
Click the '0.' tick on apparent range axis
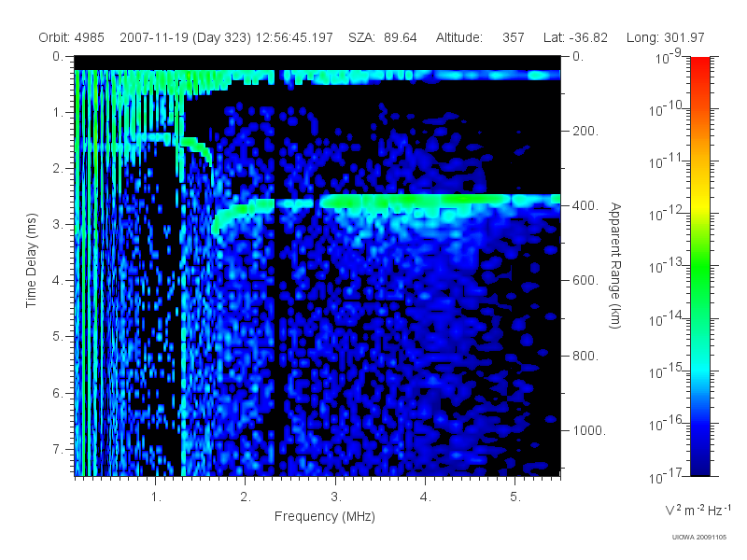coord(578,57)
